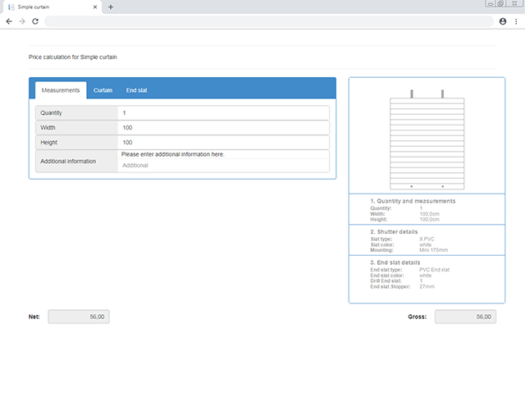Click '1. Quantity and measurements' summary heading
This screenshot has width=525, height=420.
[413, 201]
